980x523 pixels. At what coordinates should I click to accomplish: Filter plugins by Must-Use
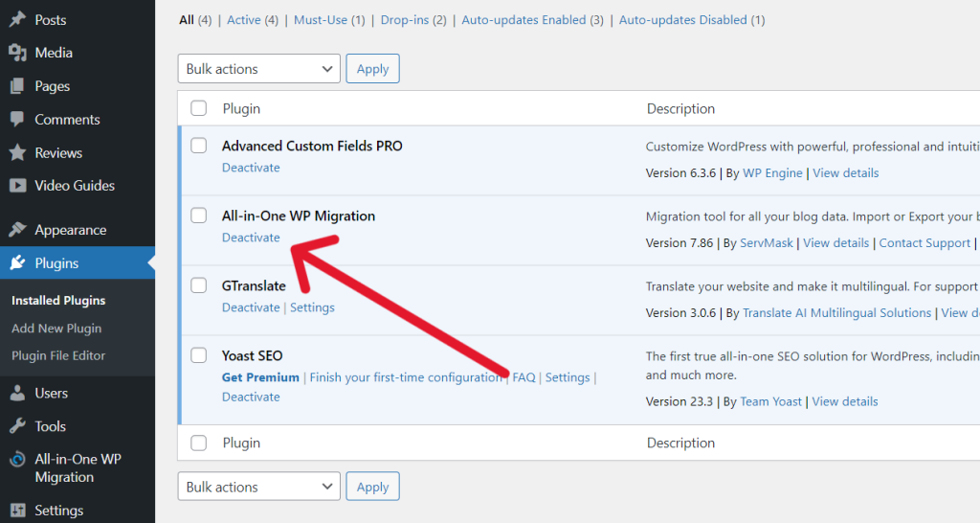(x=329, y=20)
